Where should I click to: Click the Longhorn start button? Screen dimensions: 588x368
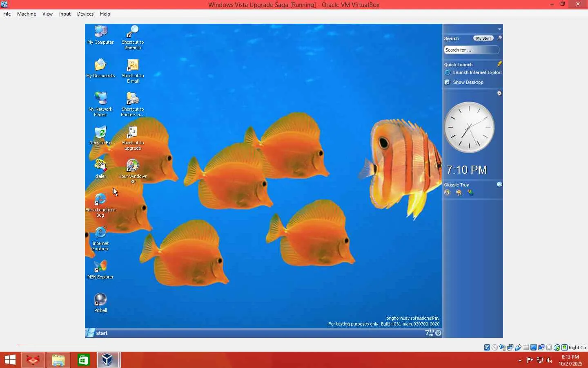[x=97, y=333]
